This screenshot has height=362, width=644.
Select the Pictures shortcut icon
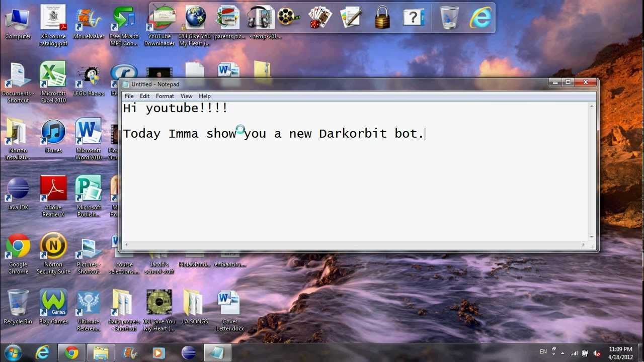point(89,256)
